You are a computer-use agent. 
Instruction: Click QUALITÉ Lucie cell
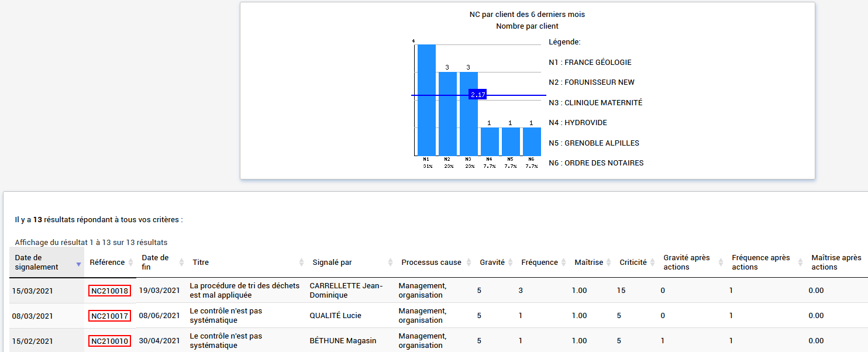coord(335,316)
